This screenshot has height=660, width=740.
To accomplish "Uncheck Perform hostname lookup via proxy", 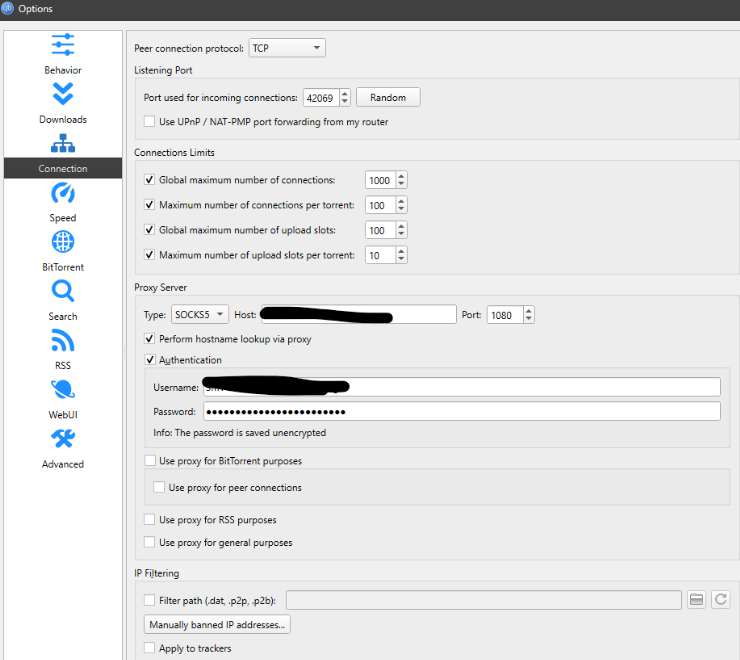I will pos(151,339).
